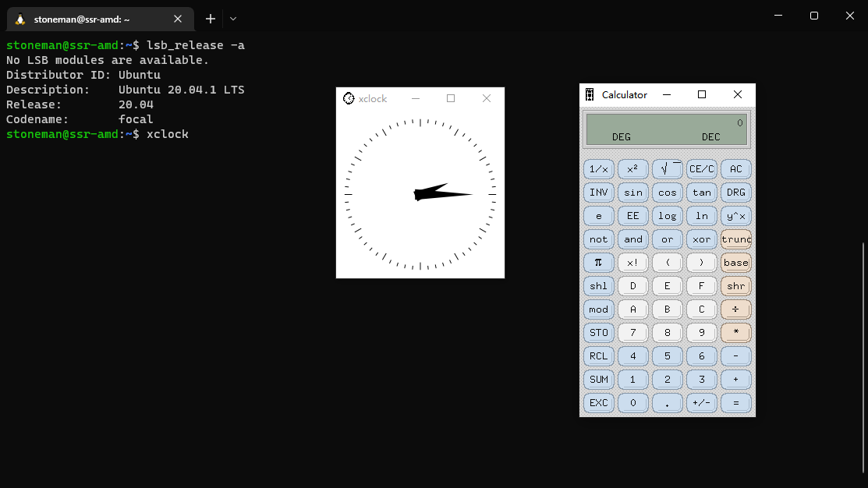Click the digit 8 button
This screenshot has width=868, height=488.
coord(667,333)
